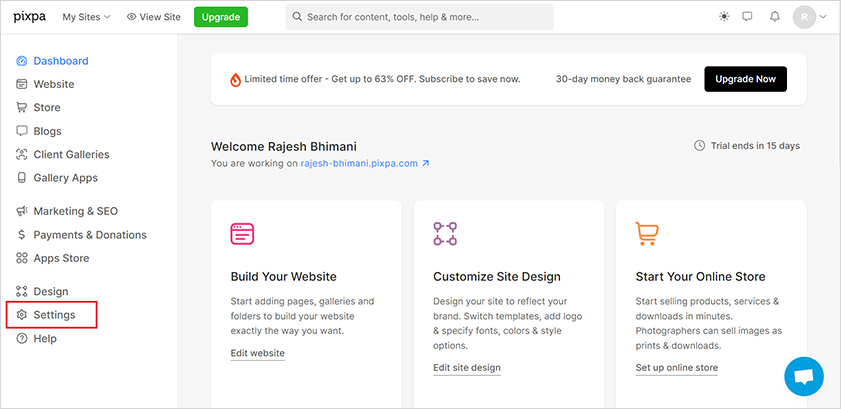Open the blue live chat bubble
Image resolution: width=841 pixels, height=409 pixels.
pos(803,376)
